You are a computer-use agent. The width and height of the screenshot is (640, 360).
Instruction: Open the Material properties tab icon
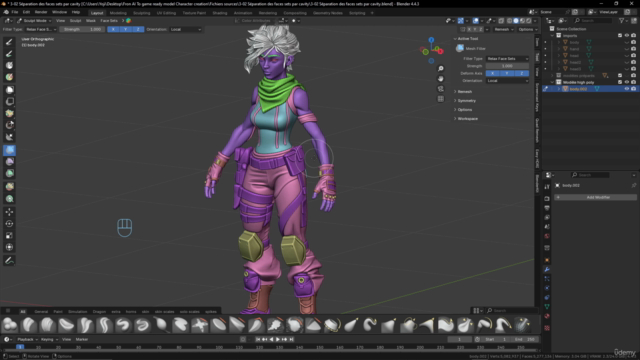click(x=547, y=316)
